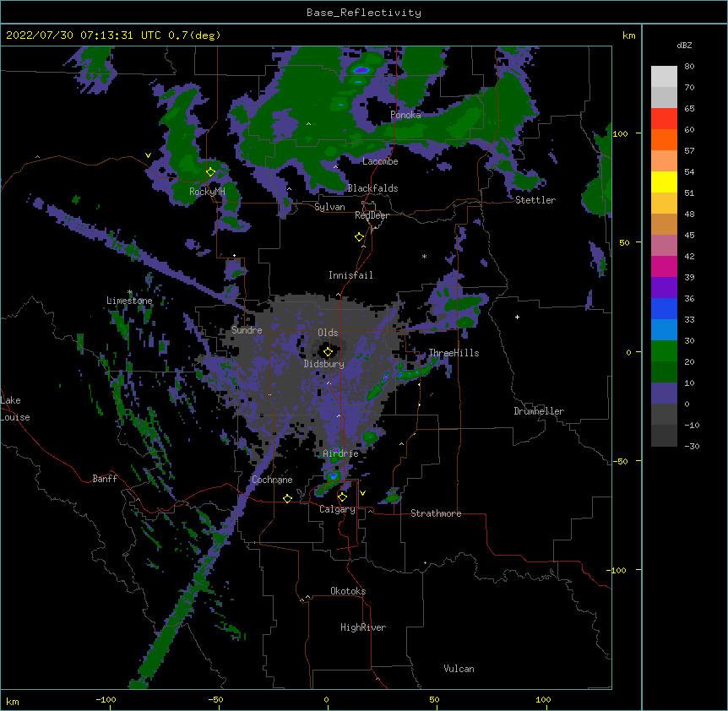Screen dimensions: 728x711
Task: Select the dark green 10-20 dBZ legend swatch
Action: pyautogui.click(x=664, y=372)
